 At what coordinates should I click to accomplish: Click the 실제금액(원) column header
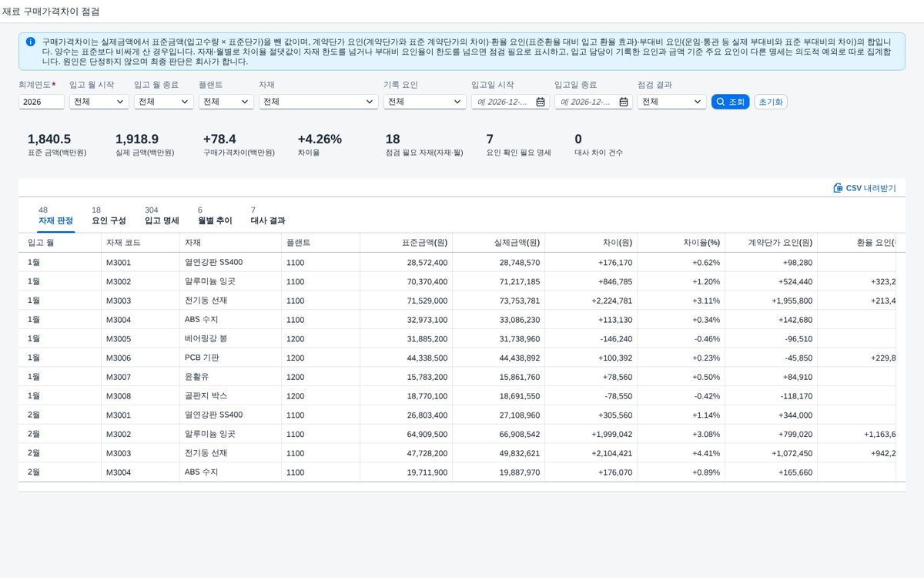pos(498,243)
